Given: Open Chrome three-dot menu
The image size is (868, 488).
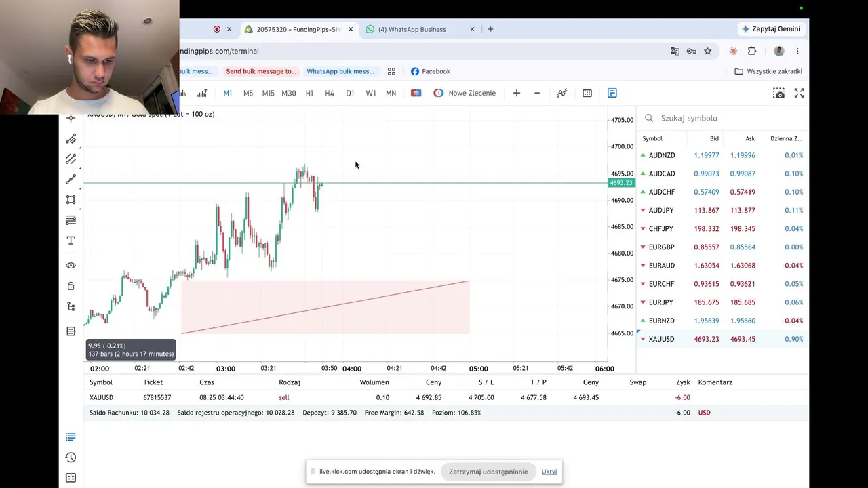Looking at the screenshot, I should point(797,51).
